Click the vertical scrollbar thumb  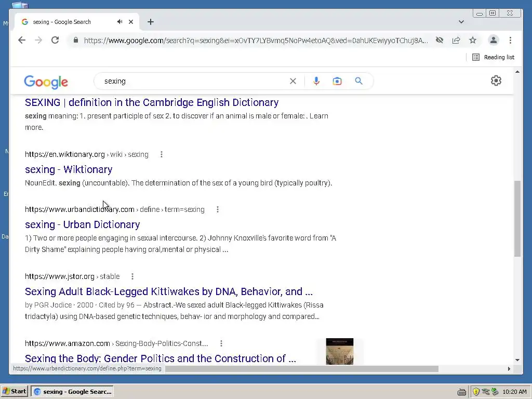517,219
